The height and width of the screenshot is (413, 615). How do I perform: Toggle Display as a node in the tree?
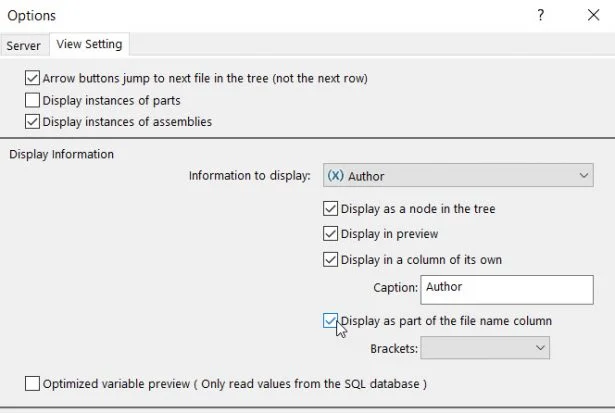tap(331, 210)
